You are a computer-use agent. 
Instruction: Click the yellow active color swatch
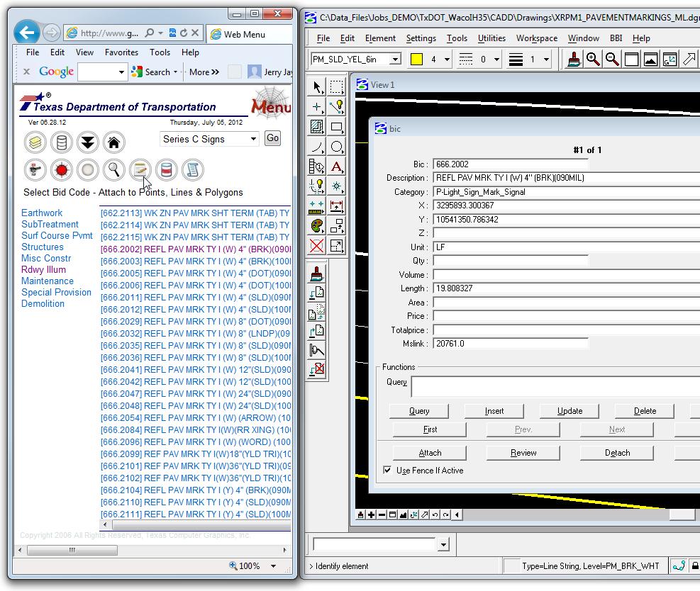(416, 60)
